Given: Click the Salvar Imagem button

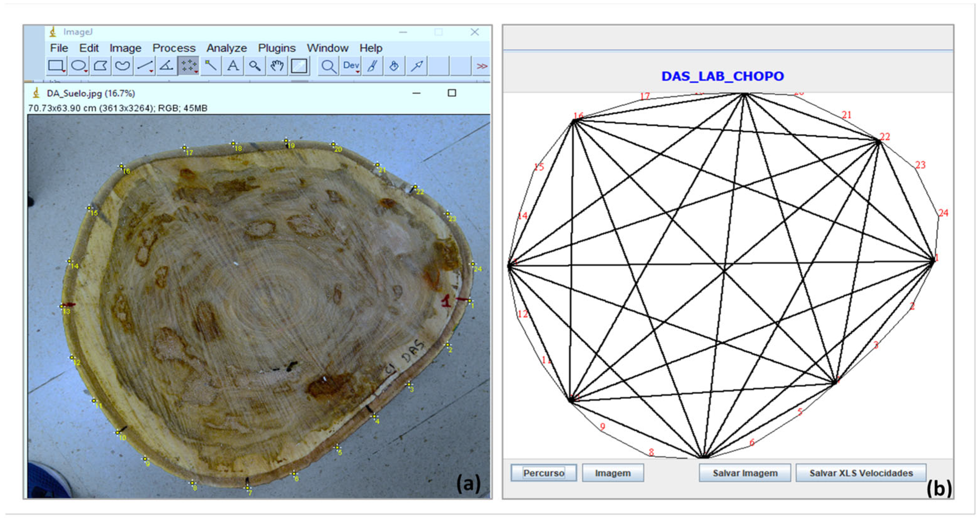Looking at the screenshot, I should point(745,473).
